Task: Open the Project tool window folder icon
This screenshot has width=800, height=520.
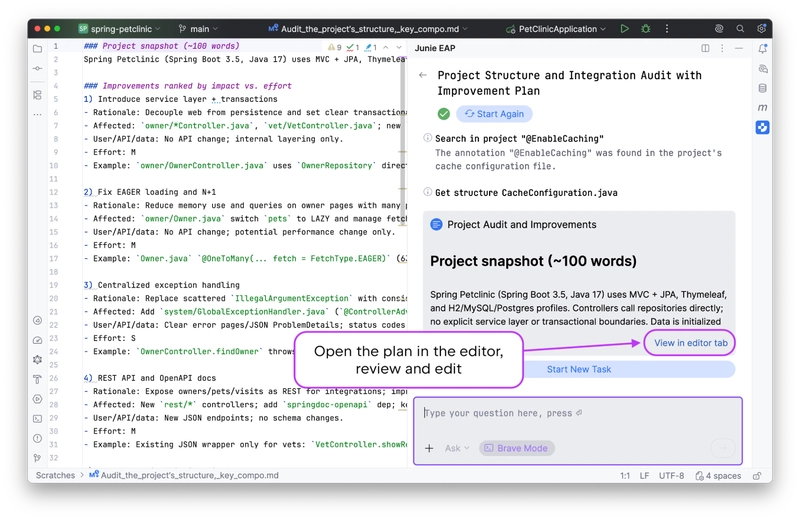Action: click(x=37, y=48)
